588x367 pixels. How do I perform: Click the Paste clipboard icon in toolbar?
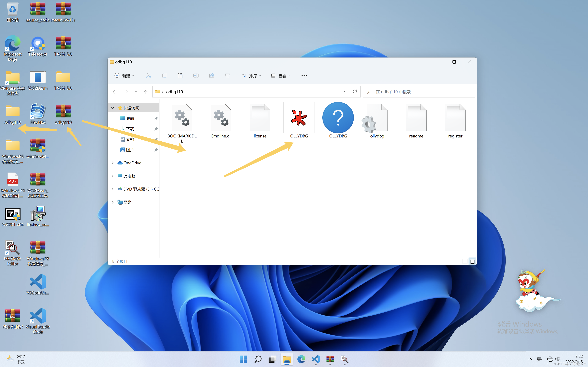click(180, 76)
